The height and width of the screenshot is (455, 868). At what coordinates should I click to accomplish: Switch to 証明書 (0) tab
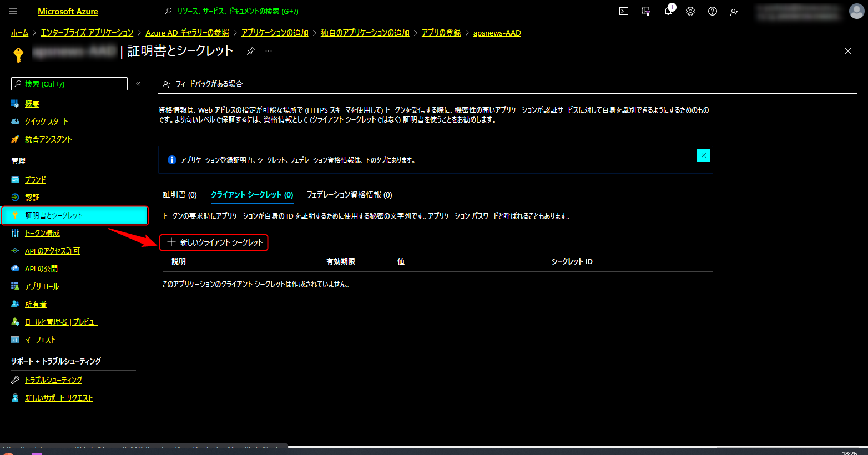coord(180,195)
